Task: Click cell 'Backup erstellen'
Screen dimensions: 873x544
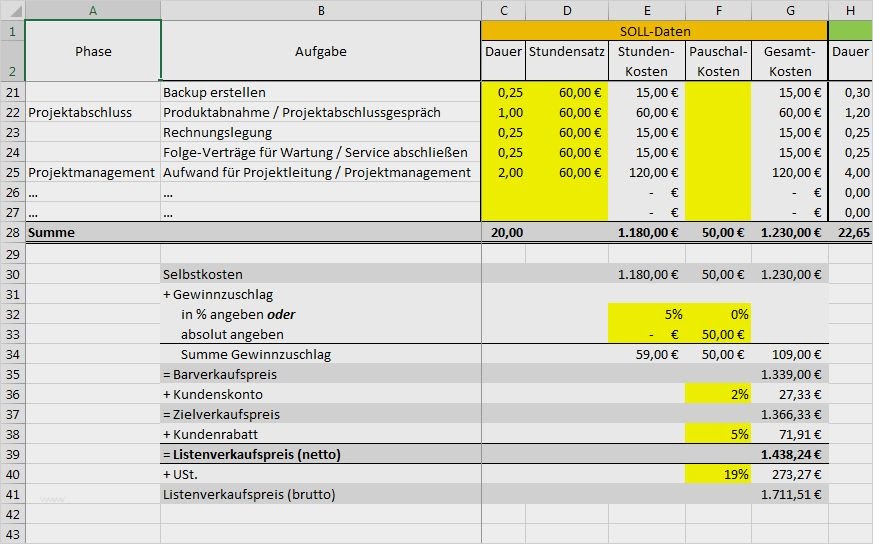Action: (x=321, y=92)
